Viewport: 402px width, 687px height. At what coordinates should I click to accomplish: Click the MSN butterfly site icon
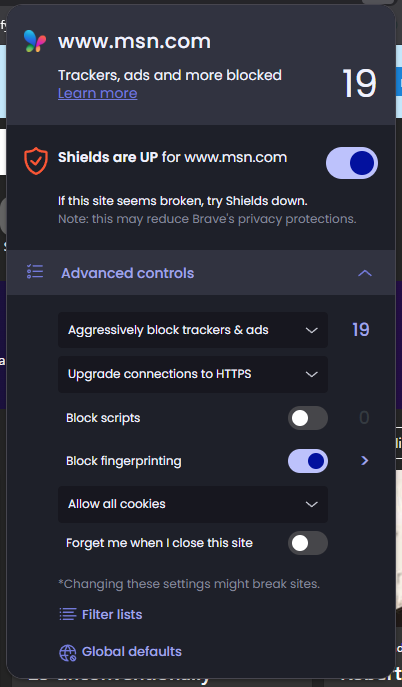tap(35, 41)
